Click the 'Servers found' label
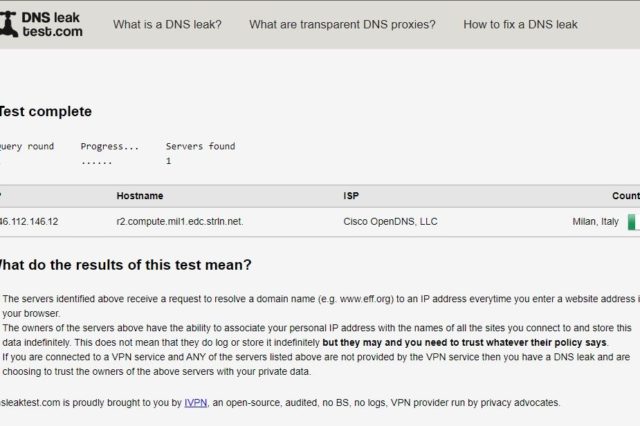The image size is (640, 426). 200,146
